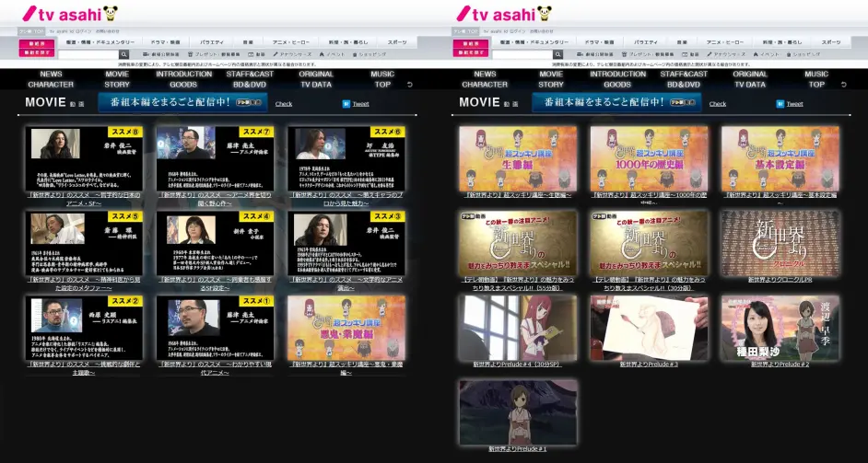Open BD&DVD menu on the left page
868x463 pixels.
click(x=250, y=85)
